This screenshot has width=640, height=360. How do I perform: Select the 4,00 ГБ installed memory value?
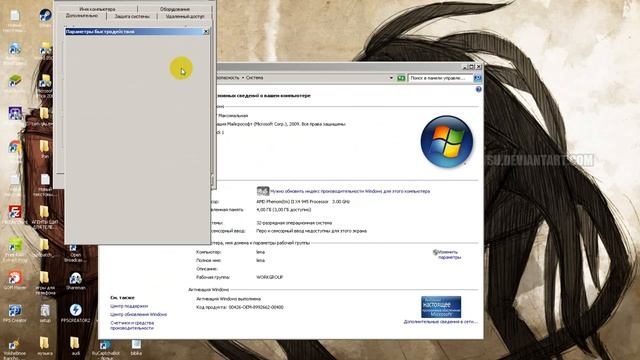283,210
